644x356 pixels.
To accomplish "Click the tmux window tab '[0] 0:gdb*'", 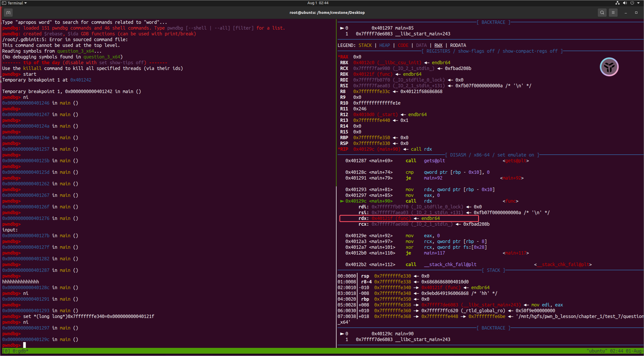I will pyautogui.click(x=15, y=351).
